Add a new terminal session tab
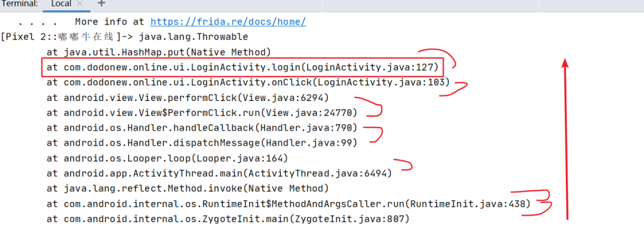 [101, 4]
